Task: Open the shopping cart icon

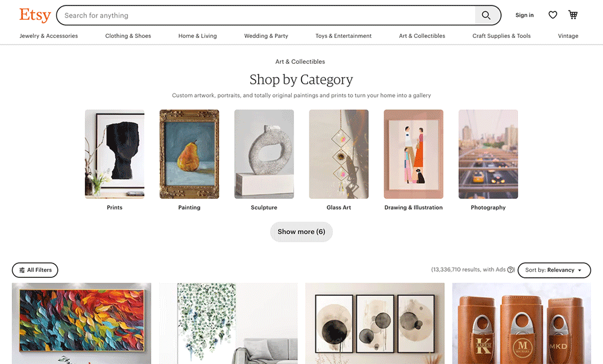Action: coord(573,15)
